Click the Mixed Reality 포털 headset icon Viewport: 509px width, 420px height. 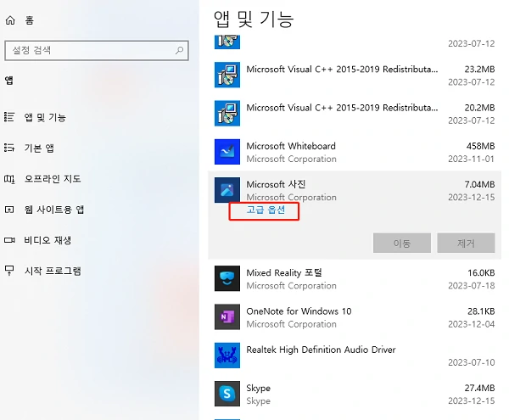point(227,278)
